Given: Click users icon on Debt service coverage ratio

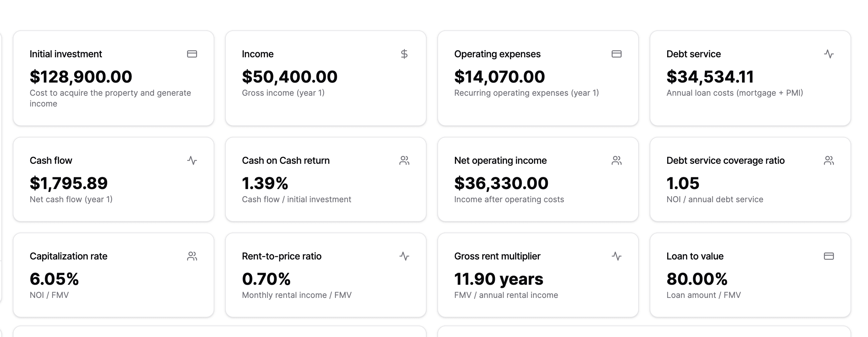Looking at the screenshot, I should point(829,160).
